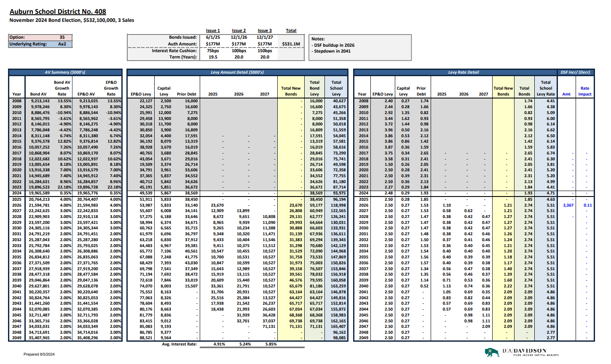
Task: Click the 'Term (Years):' label
Action: click(183, 57)
